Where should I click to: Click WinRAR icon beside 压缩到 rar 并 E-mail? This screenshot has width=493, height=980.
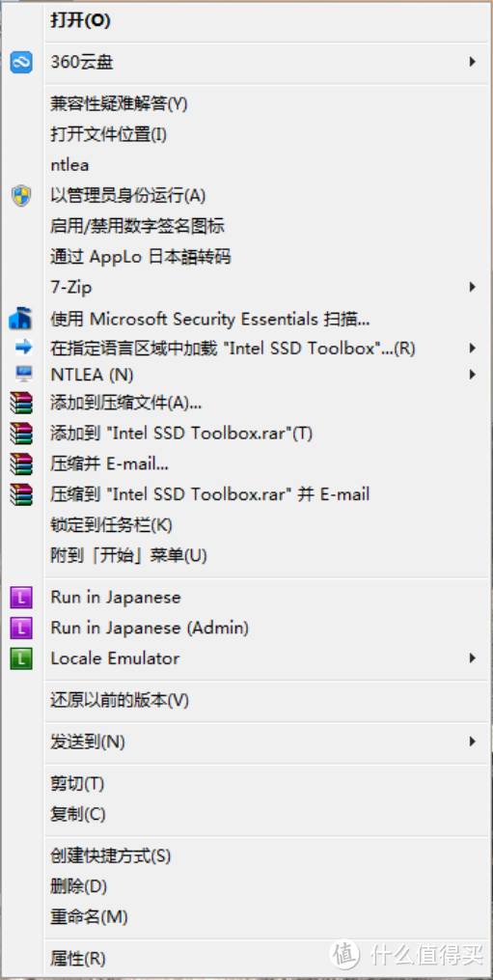20,494
